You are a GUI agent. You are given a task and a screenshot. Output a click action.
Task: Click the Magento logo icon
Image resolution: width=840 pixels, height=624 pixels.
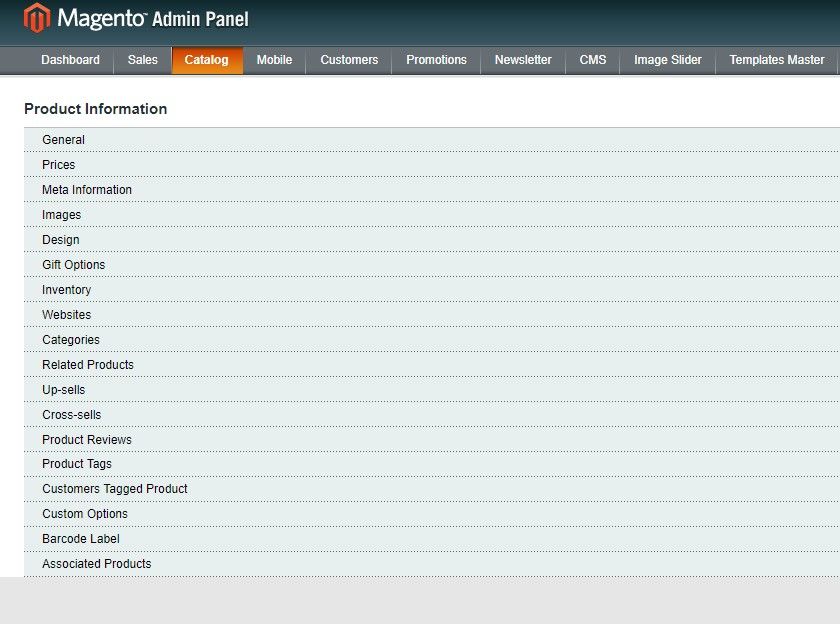(37, 18)
